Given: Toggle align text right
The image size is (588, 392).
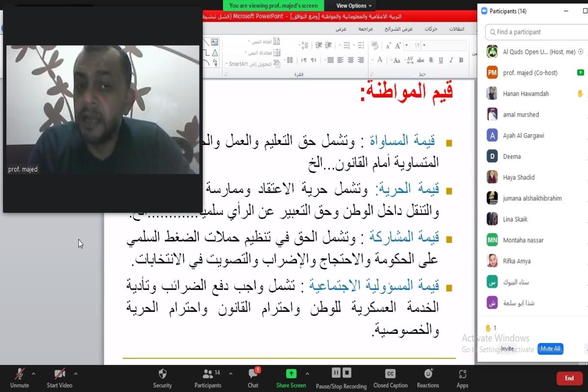Looking at the screenshot, I should (361, 60).
